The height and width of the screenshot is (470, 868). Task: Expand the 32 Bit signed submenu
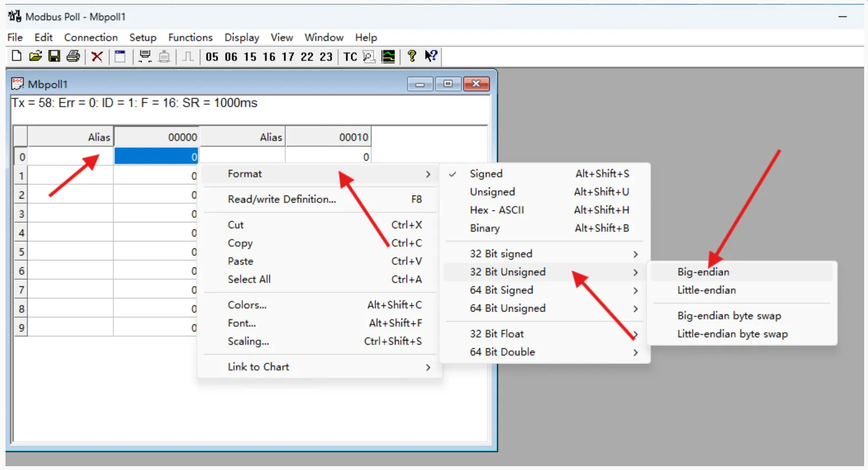click(x=545, y=254)
